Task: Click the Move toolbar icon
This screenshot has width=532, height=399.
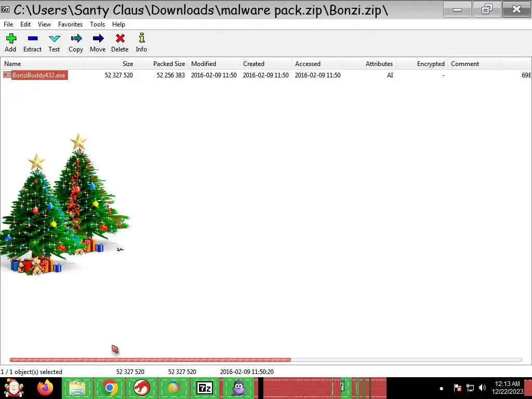Action: (98, 43)
